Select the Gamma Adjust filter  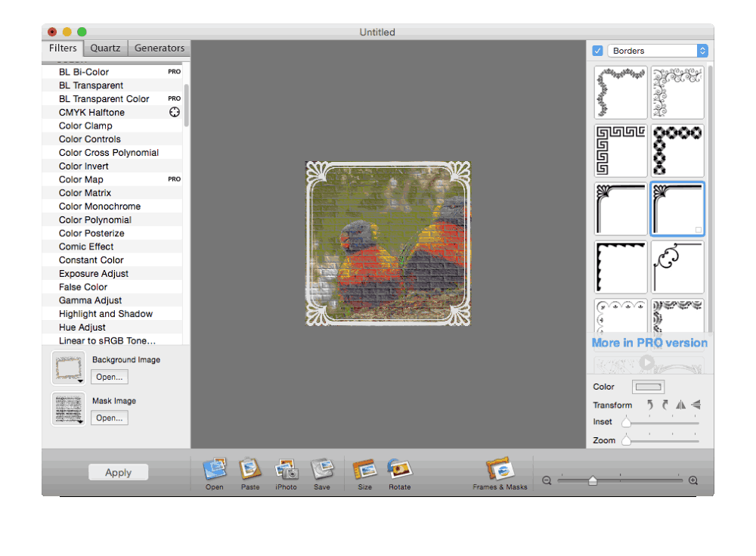pyautogui.click(x=112, y=300)
